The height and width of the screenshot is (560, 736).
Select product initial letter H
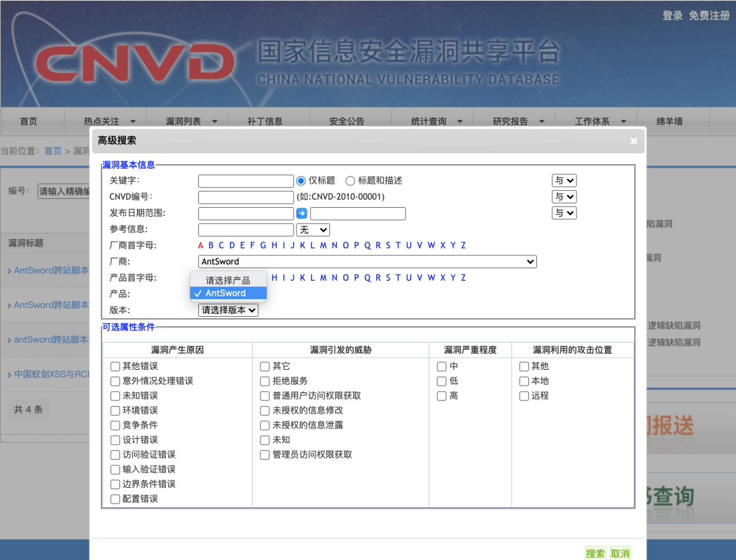pyautogui.click(x=274, y=277)
